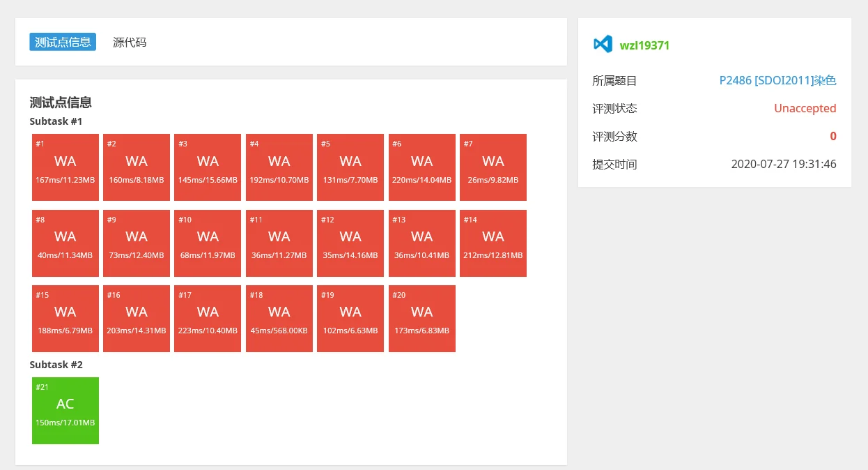Screen dimensions: 868x470
Task: Select test case #20 WA block
Action: pyautogui.click(x=422, y=319)
